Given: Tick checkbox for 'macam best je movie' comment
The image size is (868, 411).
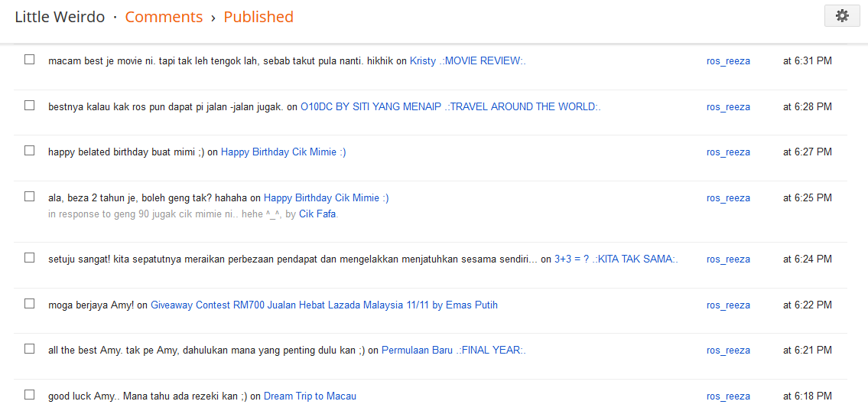Looking at the screenshot, I should coord(29,59).
